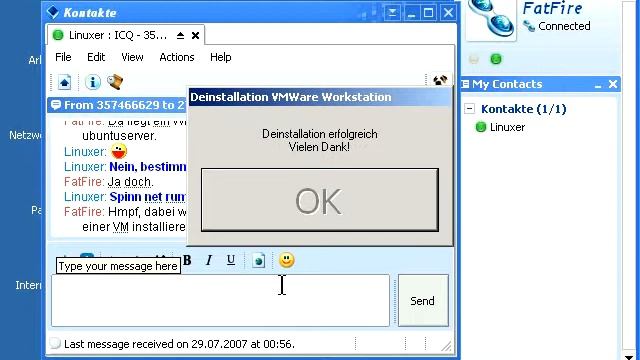Open the Help menu

point(220,57)
